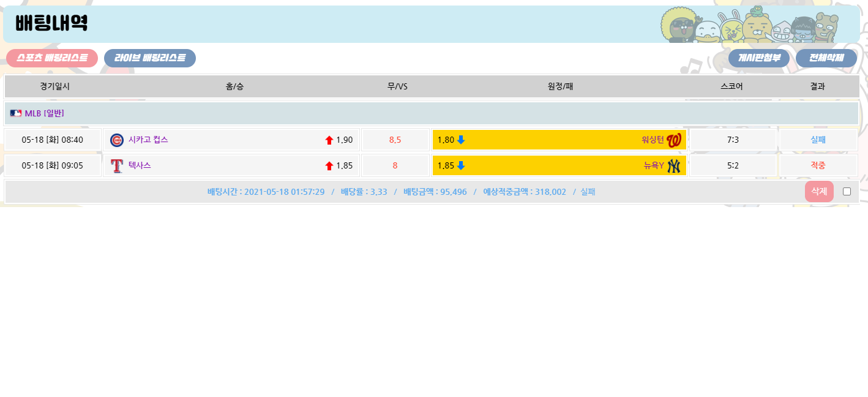Click the Chicago Cubs team logo
868x397 pixels.
coord(116,140)
